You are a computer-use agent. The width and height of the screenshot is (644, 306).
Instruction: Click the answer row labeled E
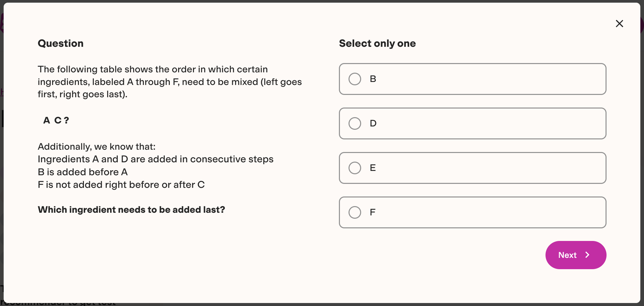pos(472,168)
